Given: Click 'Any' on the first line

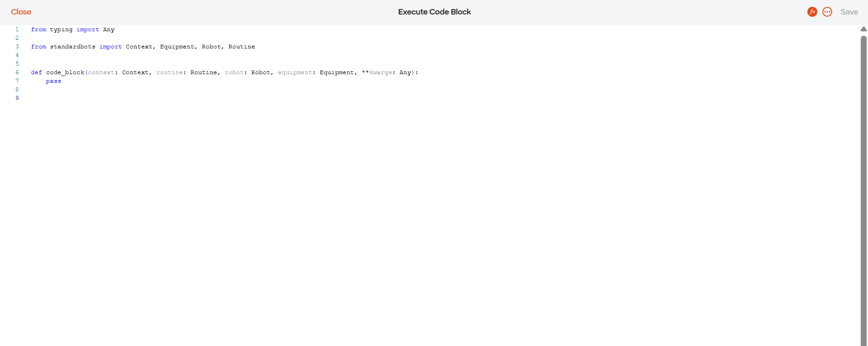Looking at the screenshot, I should click(109, 29).
